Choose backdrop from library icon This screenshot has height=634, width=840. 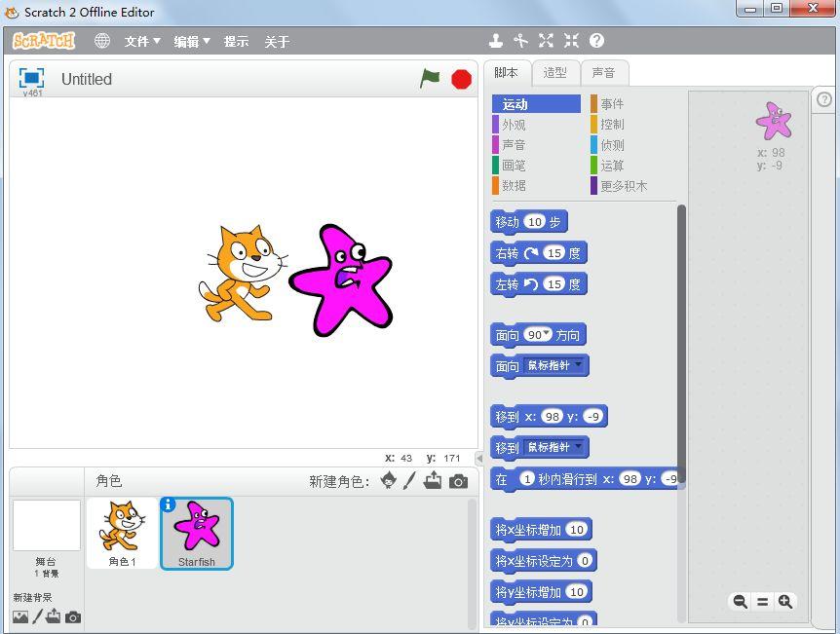[20, 617]
